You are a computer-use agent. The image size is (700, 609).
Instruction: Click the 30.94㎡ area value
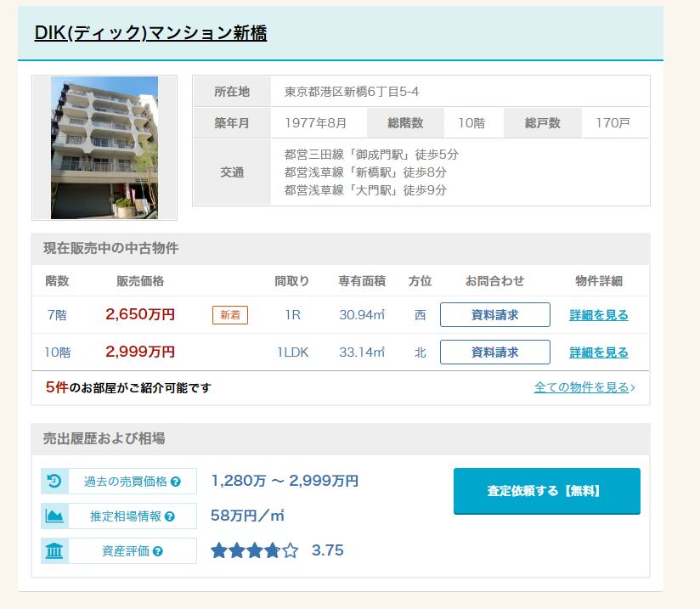[x=362, y=315]
